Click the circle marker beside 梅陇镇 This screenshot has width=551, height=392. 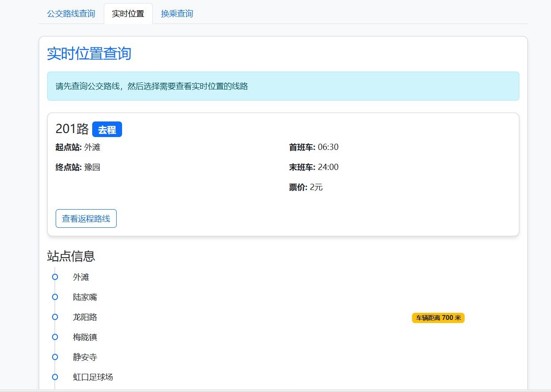pos(55,337)
